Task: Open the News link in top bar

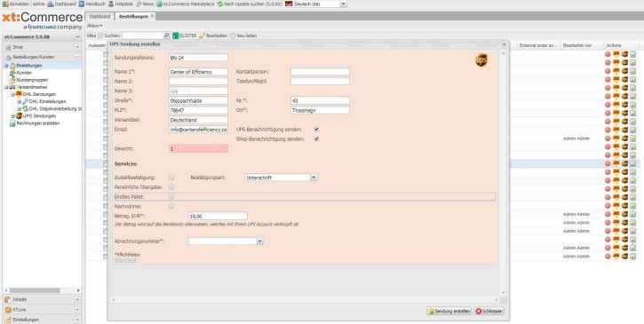Action: point(145,4)
